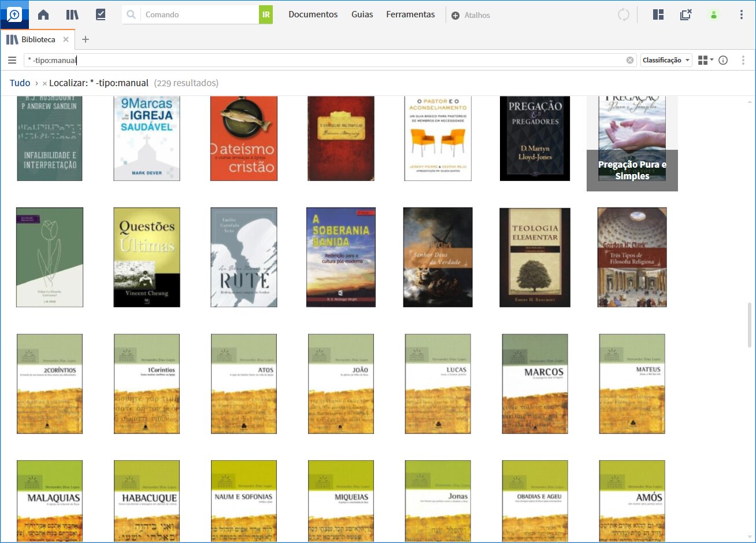Add a new tab with plus
This screenshot has height=543, width=756.
pyautogui.click(x=86, y=39)
